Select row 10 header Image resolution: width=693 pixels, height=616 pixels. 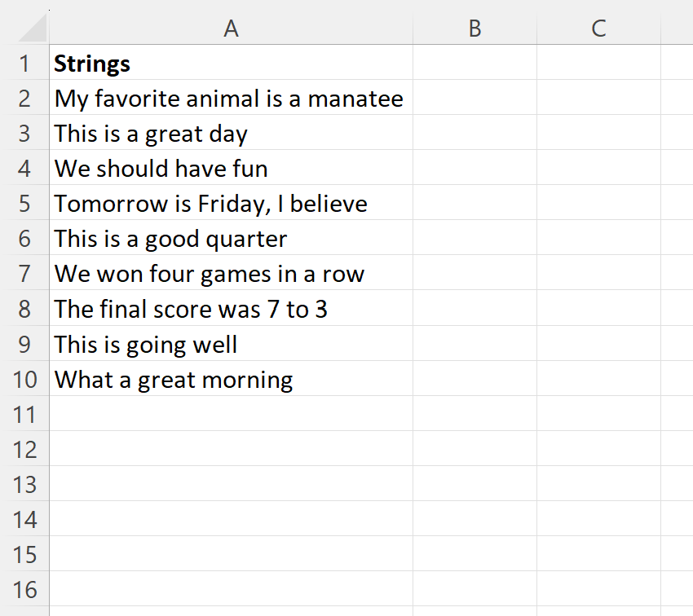coord(24,379)
